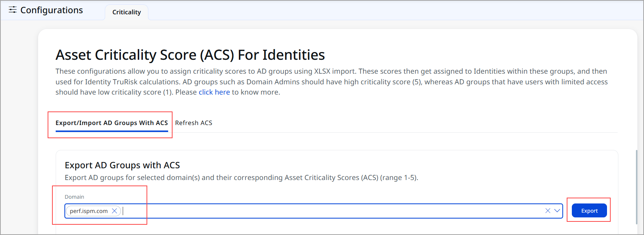Click the Domain field label
Viewport: 644px width, 235px height.
pyautogui.click(x=74, y=197)
